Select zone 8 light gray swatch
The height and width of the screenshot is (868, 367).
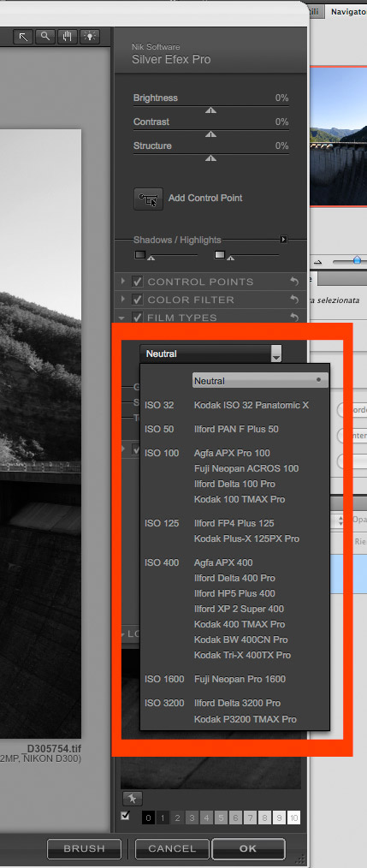263,817
